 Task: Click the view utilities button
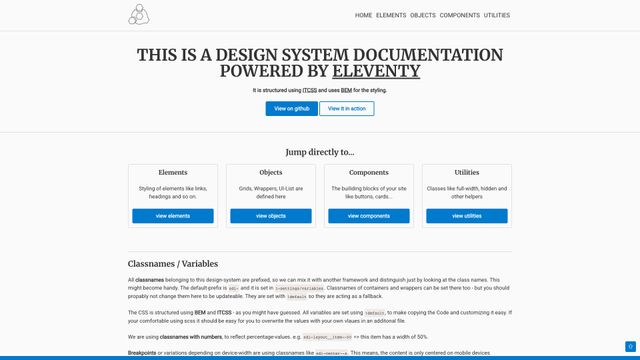pyautogui.click(x=467, y=216)
